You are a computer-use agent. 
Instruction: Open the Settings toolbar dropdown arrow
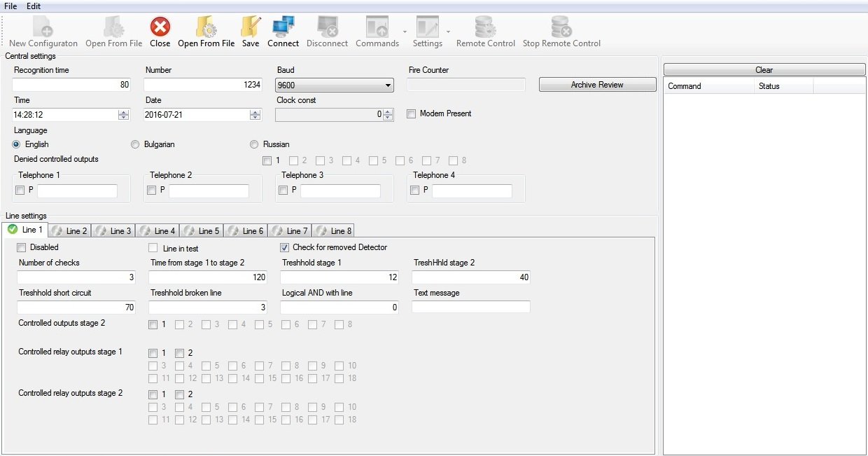pyautogui.click(x=448, y=32)
